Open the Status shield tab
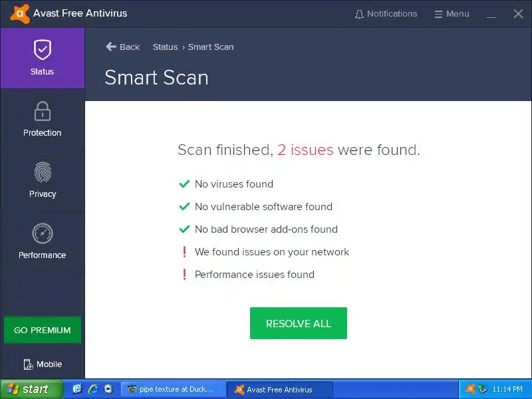532x399 pixels. [x=43, y=58]
